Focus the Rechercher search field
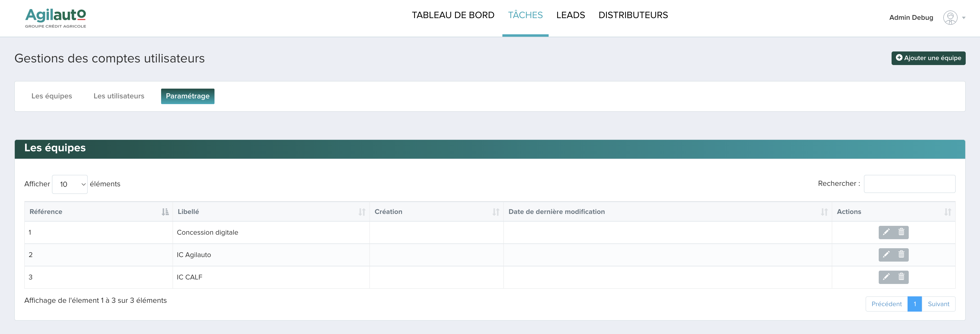The height and width of the screenshot is (334, 980). point(909,184)
